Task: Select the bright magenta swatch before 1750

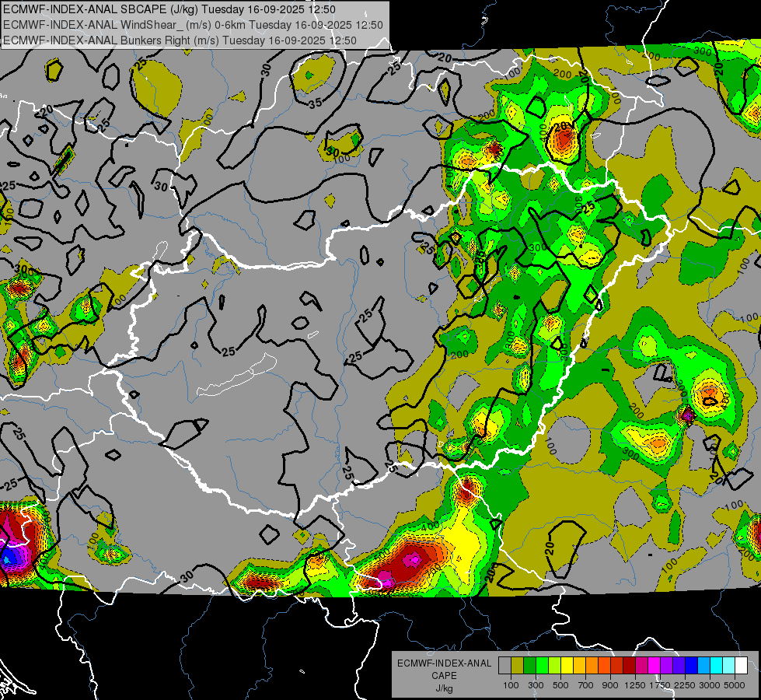Action: point(654,666)
